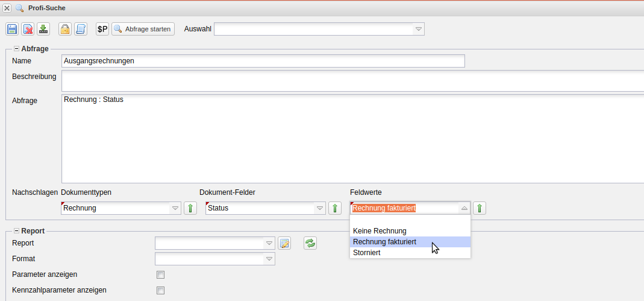Image resolution: width=644 pixels, height=301 pixels.
Task: Click the green refresh icon beside Report
Action: coord(310,243)
